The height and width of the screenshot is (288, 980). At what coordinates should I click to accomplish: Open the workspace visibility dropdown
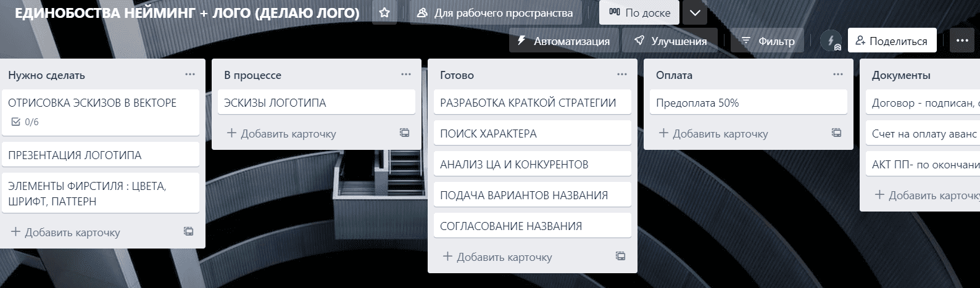[x=495, y=12]
